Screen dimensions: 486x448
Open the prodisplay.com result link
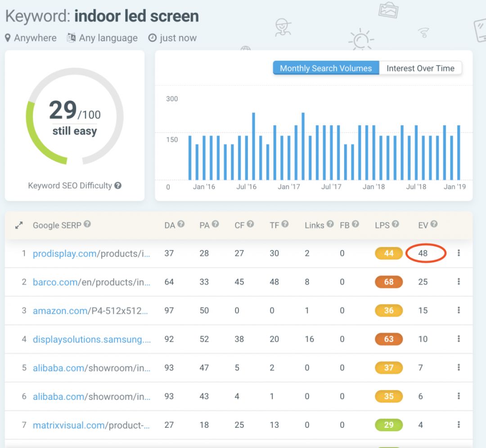point(91,253)
